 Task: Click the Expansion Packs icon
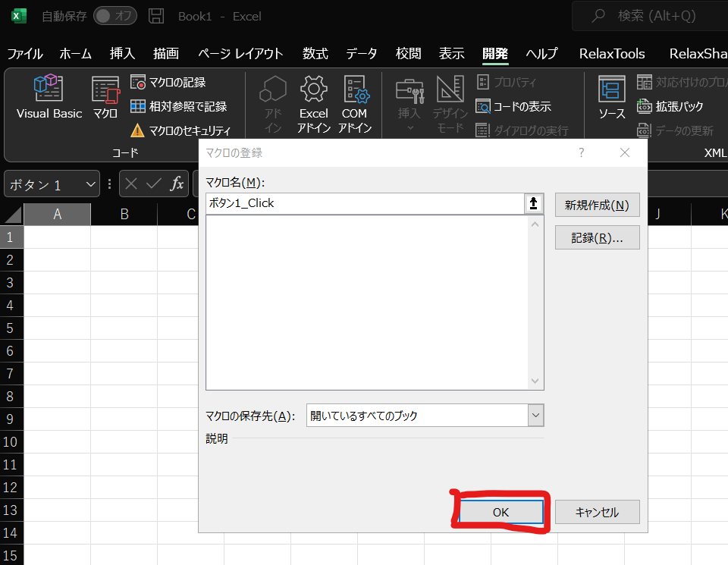click(670, 106)
